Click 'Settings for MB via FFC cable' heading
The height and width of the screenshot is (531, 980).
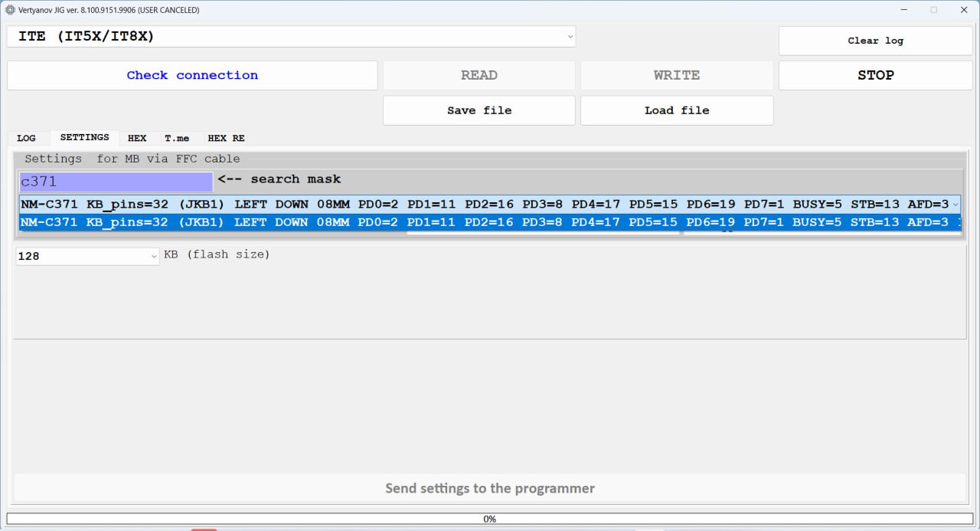pyautogui.click(x=132, y=159)
